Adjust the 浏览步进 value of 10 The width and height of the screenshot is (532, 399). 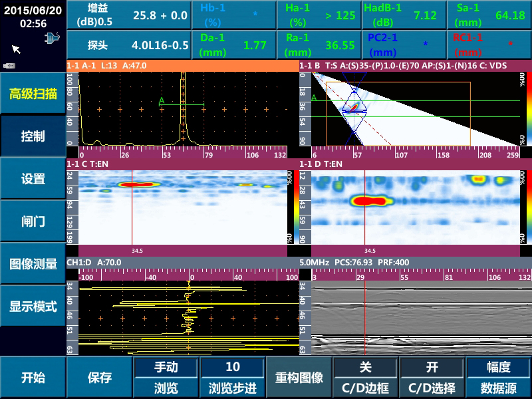(x=232, y=377)
